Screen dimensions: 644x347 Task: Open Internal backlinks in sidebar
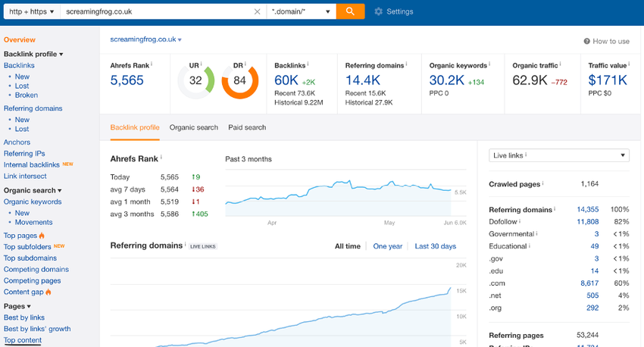[x=32, y=164]
